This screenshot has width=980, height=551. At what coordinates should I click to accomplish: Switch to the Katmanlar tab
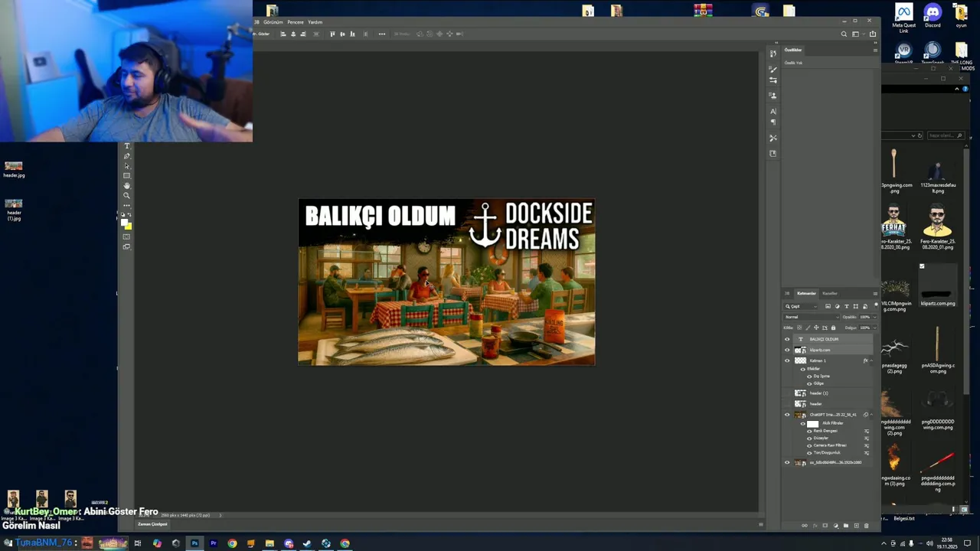(x=807, y=293)
